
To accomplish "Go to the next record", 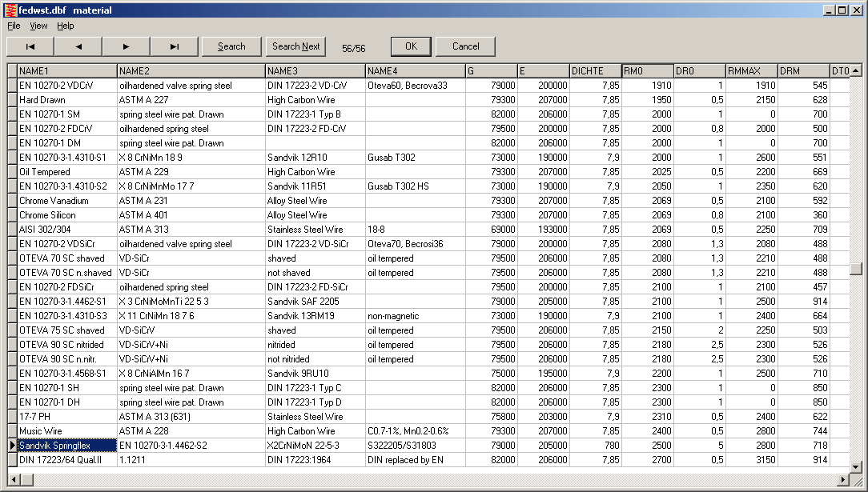I will pos(127,46).
